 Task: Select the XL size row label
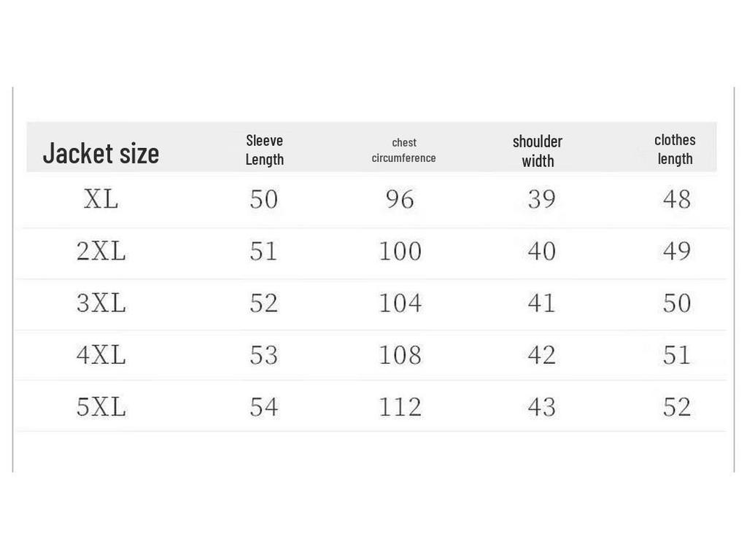point(101,199)
